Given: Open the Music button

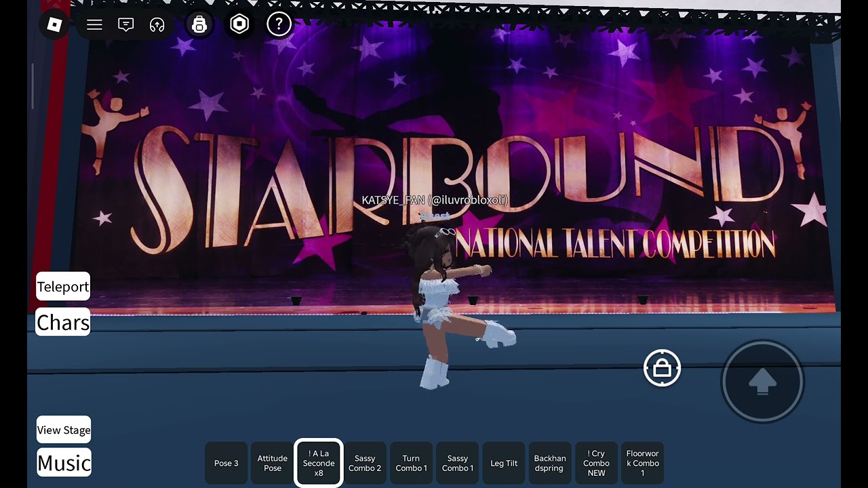Looking at the screenshot, I should coord(64,463).
